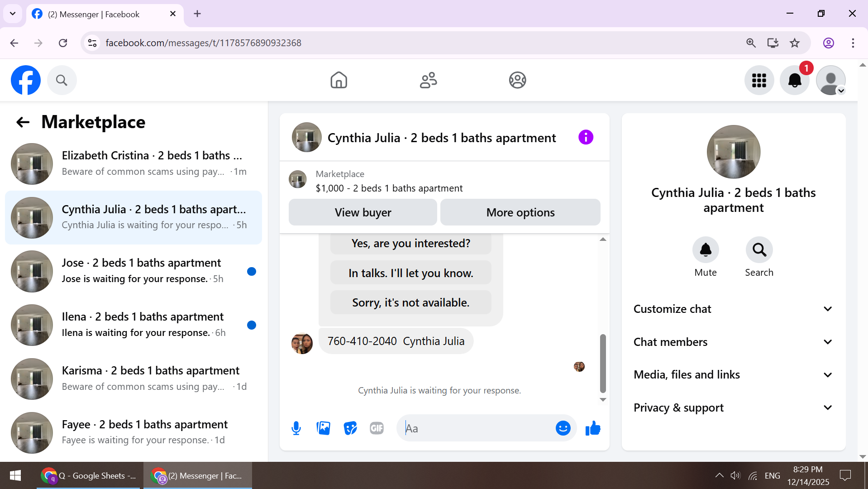Install app icon in the address bar
This screenshot has height=489, width=868.
click(x=773, y=43)
